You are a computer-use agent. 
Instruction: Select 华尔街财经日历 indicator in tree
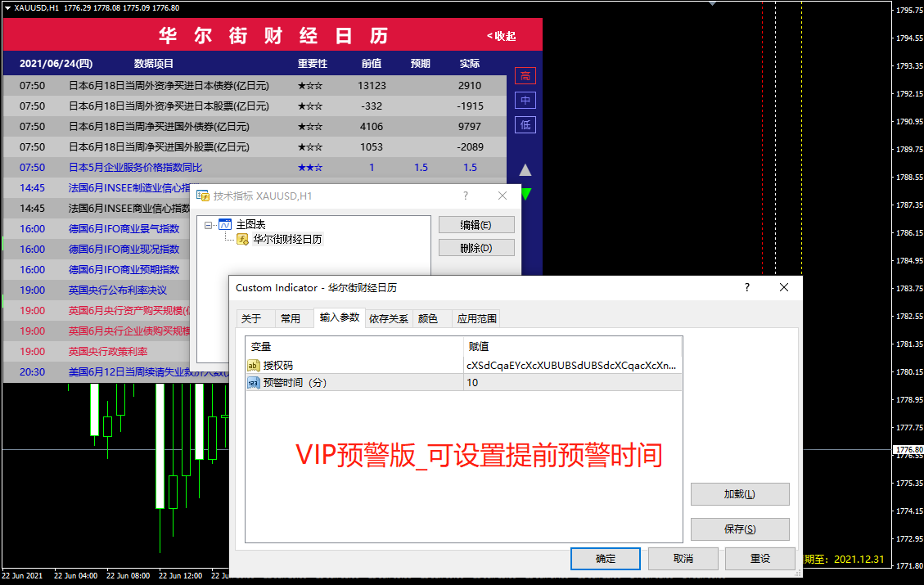287,240
